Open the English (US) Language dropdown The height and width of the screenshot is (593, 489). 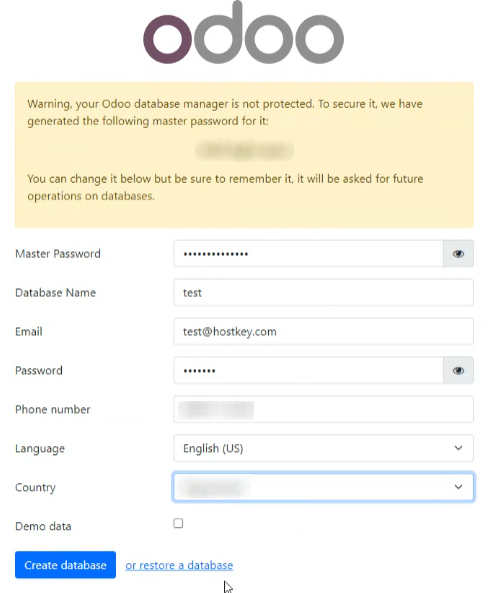click(323, 448)
